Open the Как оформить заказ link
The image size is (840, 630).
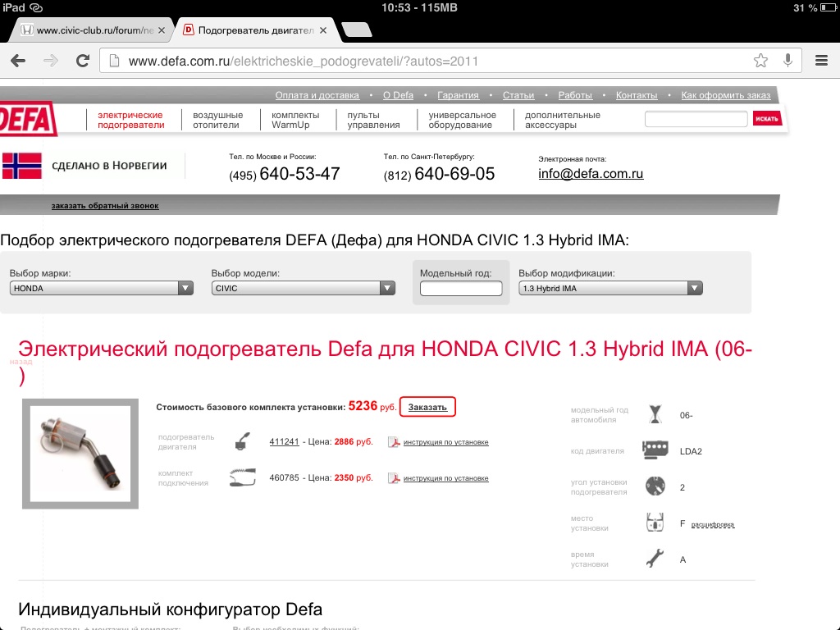coord(726,95)
